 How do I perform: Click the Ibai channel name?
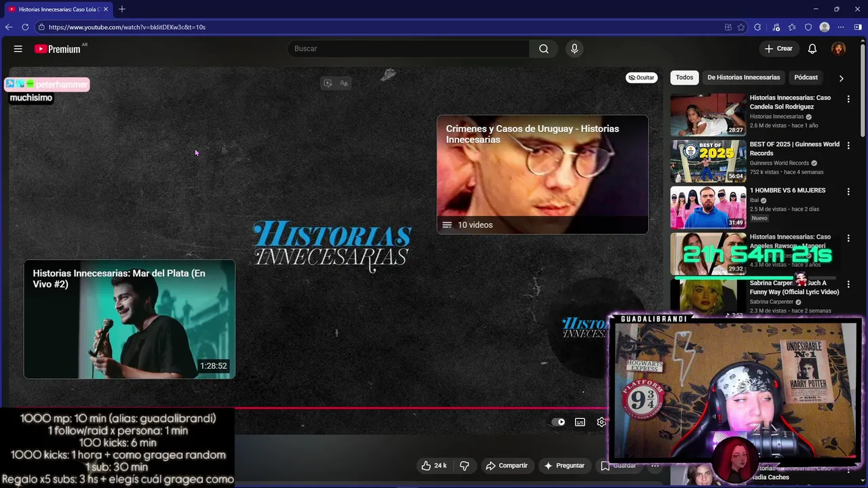[x=754, y=201]
